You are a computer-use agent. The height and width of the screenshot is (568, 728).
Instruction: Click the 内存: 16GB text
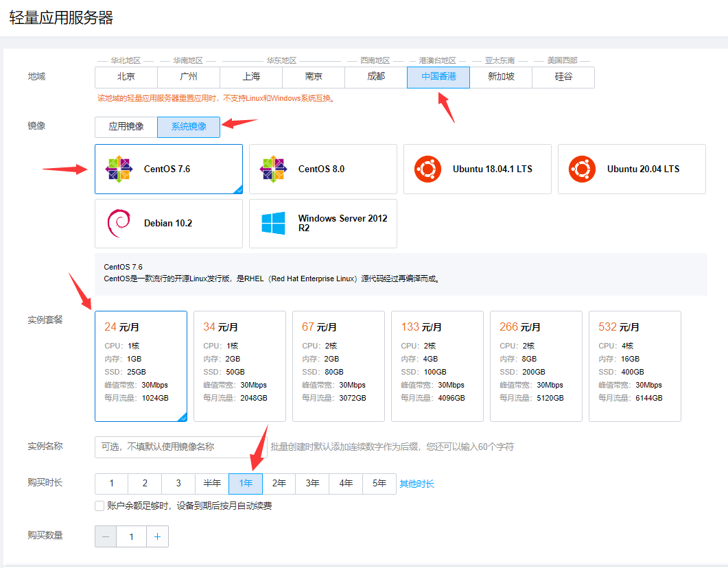619,359
